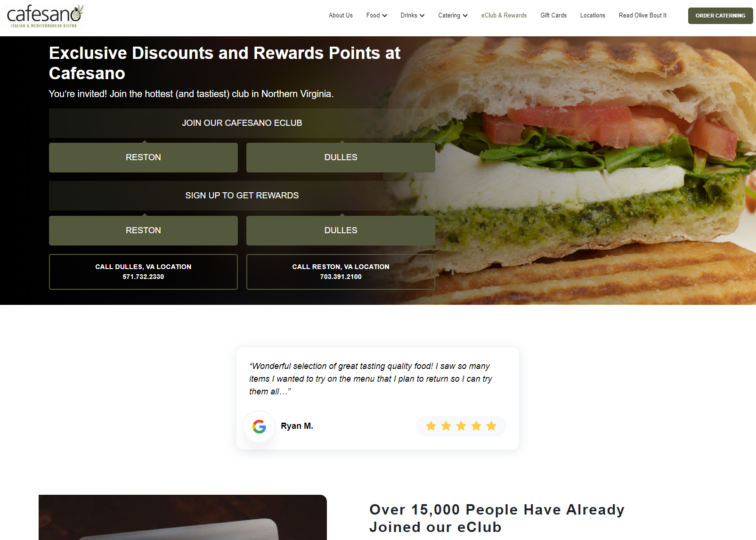
Task: Expand the Catering dropdown menu
Action: point(453,16)
